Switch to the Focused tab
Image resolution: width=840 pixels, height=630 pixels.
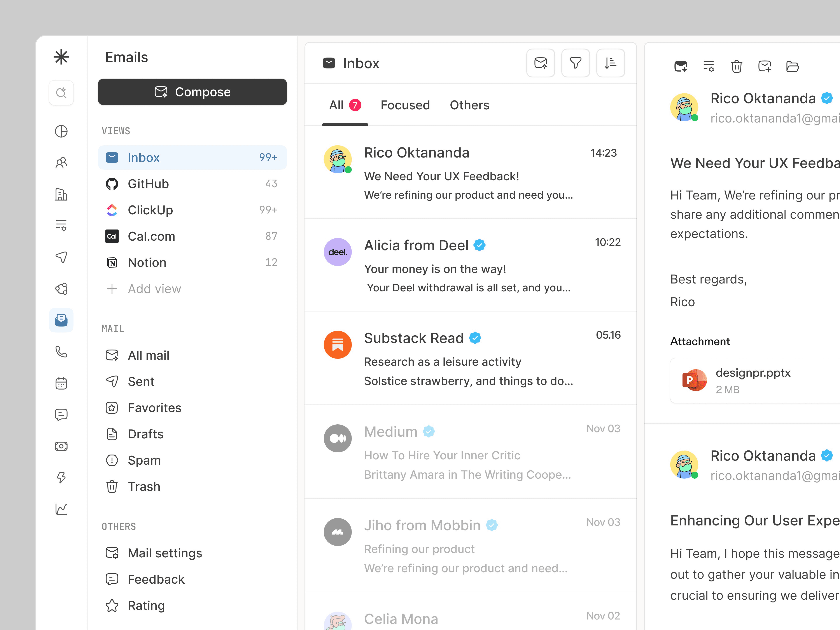[405, 105]
